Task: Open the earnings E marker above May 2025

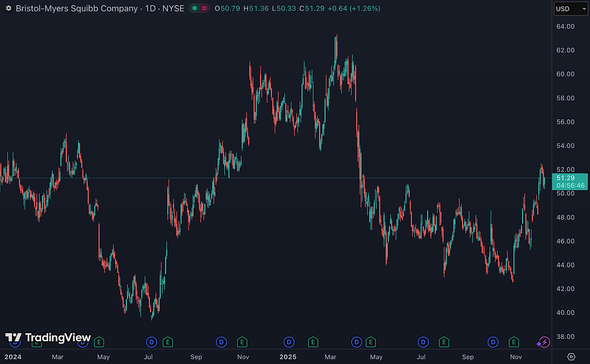Action: 371,342
